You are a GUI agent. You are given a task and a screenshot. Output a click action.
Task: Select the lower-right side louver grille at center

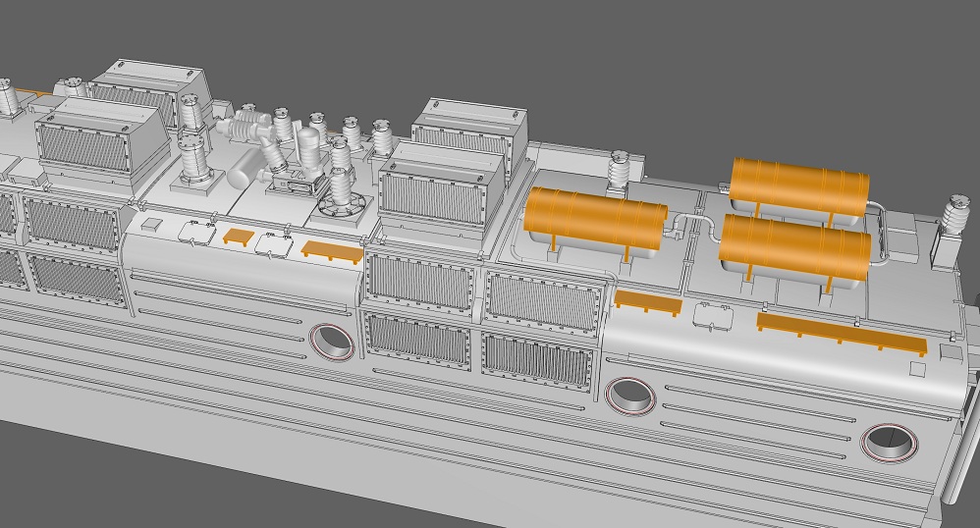(x=538, y=364)
